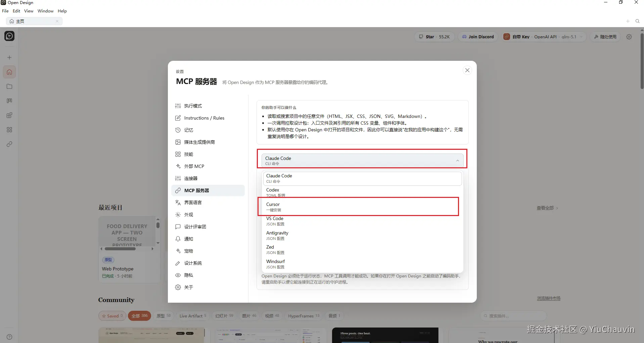The width and height of the screenshot is (644, 343).
Task: Filter community by 幻灯片 59
Action: coord(224,316)
